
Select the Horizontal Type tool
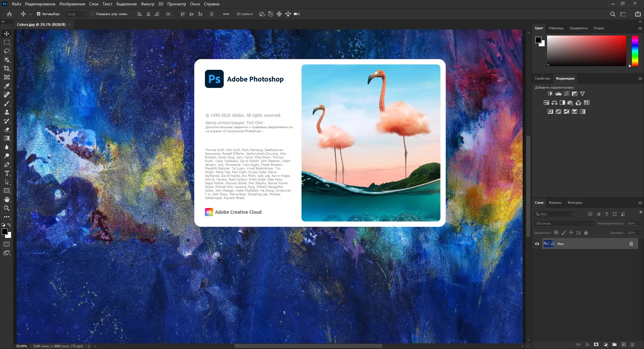tap(7, 173)
